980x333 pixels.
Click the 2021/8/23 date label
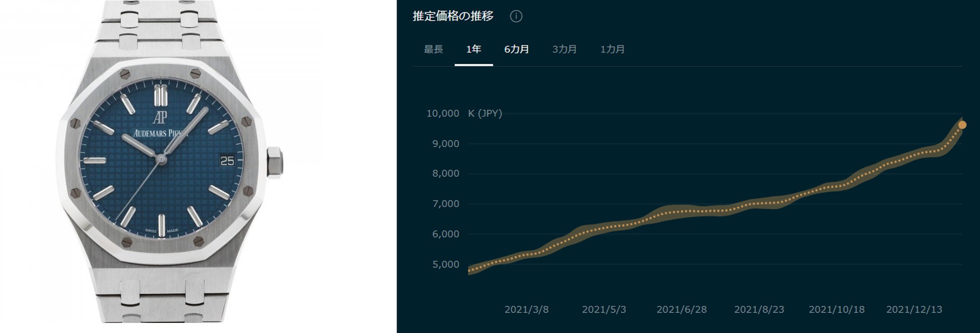(759, 309)
